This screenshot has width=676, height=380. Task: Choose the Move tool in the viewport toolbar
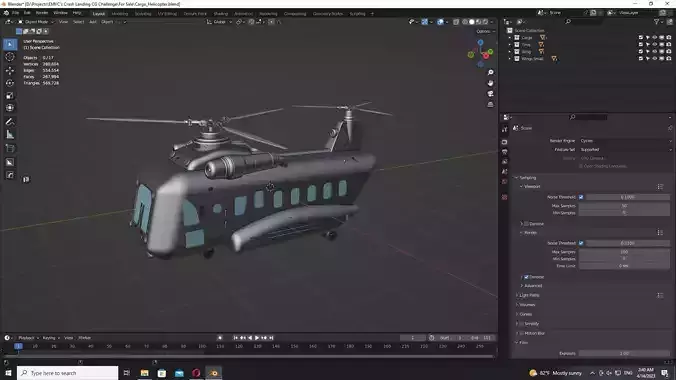click(10, 70)
